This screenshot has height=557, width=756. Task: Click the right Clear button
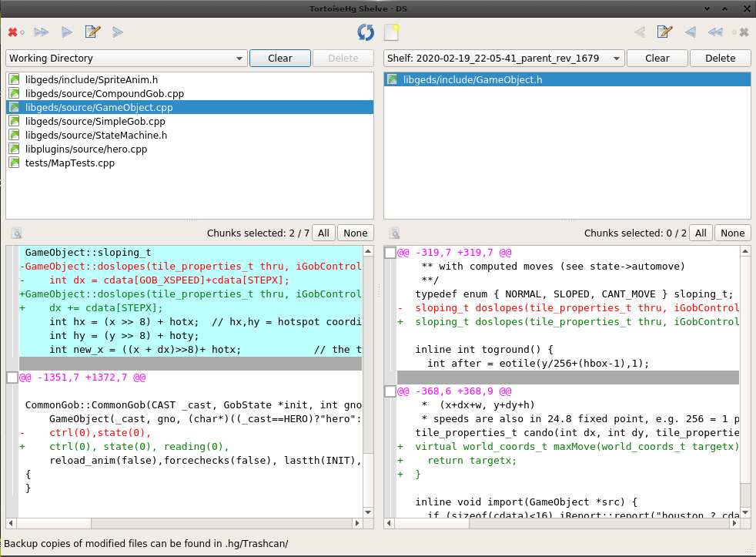tap(657, 59)
